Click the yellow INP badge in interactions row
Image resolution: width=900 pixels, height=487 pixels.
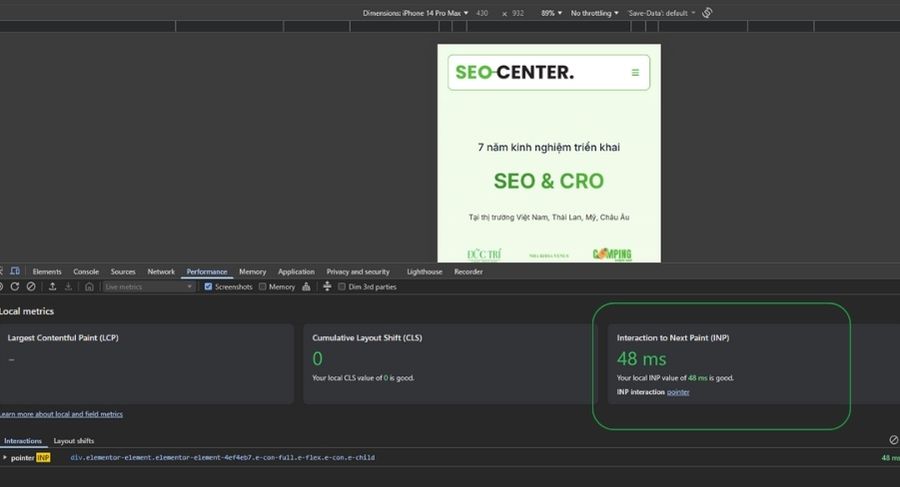pos(43,458)
